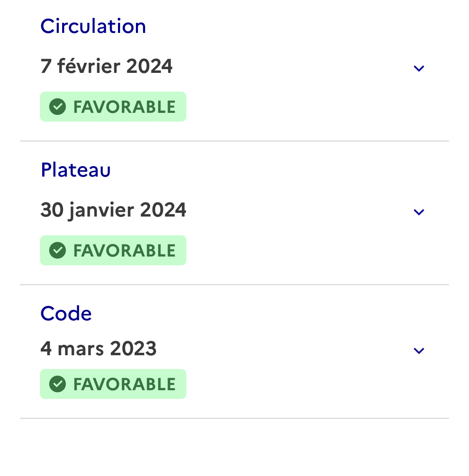
Task: Click the FAVORABLE label under Plateau
Action: pyautogui.click(x=124, y=251)
